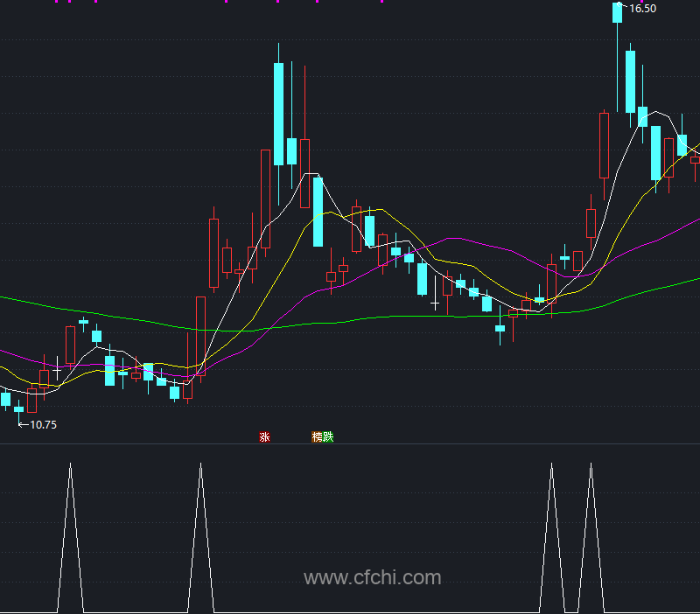Select the 16.50 high price label

642,9
